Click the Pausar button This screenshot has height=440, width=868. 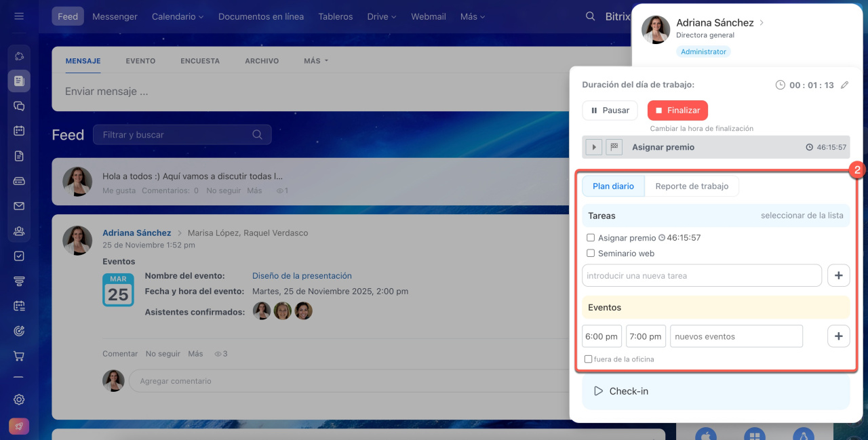coord(610,111)
